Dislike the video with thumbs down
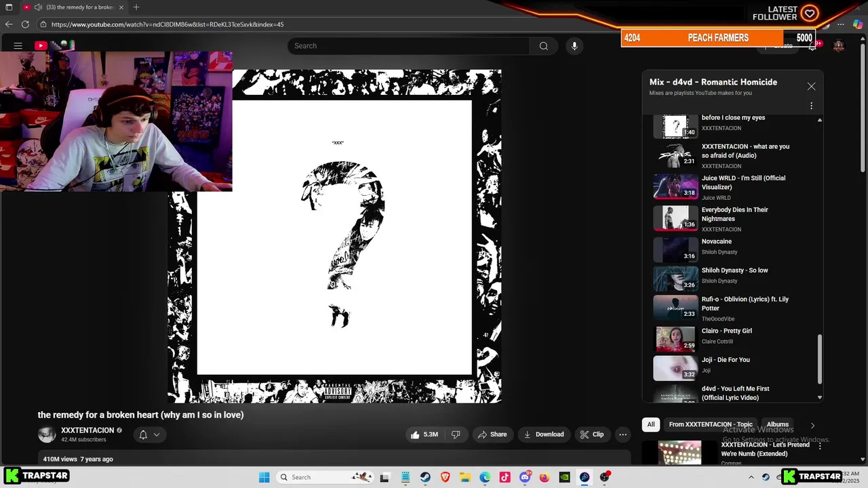 [456, 434]
